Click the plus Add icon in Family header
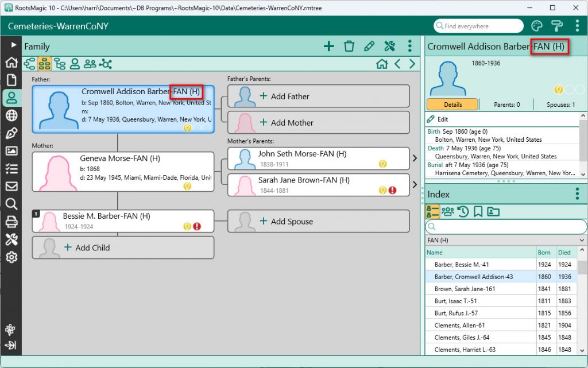588x368 pixels. click(x=329, y=46)
